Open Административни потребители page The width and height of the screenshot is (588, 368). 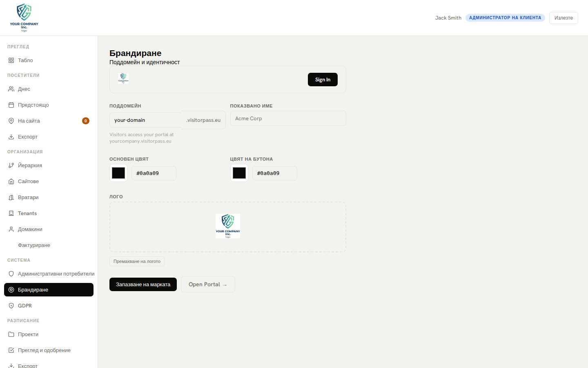click(56, 274)
